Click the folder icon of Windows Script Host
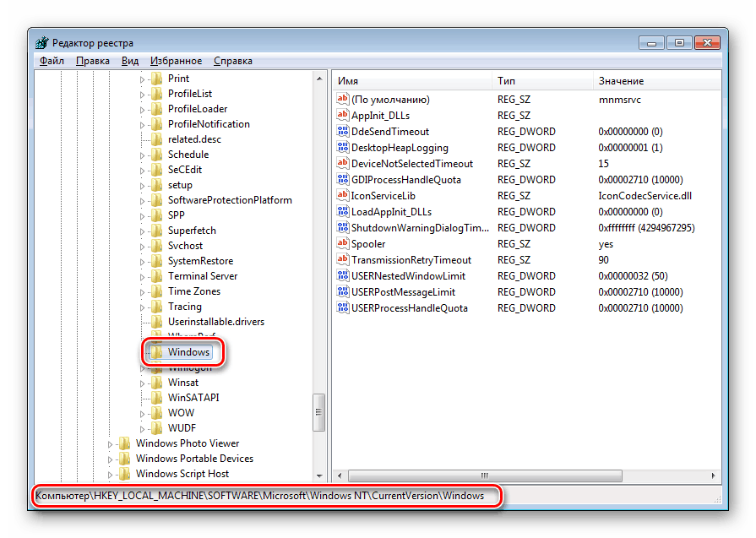Screen dimensions: 756x538 125,474
